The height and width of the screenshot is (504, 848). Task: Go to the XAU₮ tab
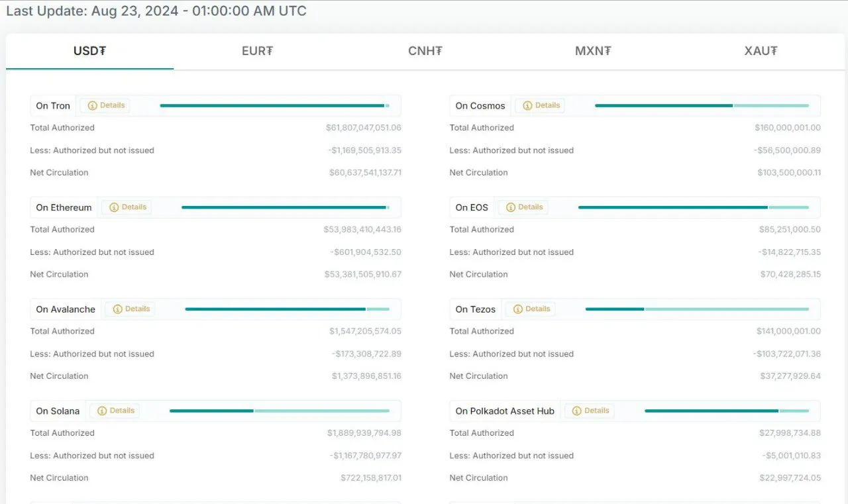761,51
